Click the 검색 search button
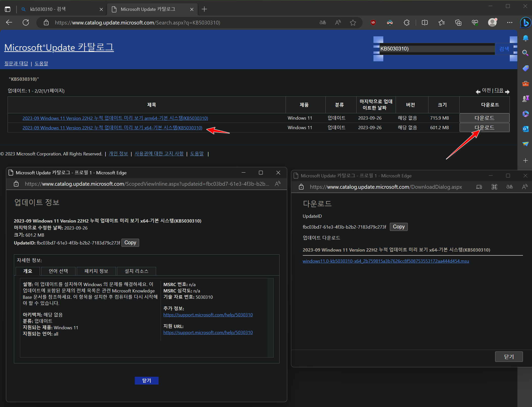This screenshot has height=407, width=532. (504, 49)
